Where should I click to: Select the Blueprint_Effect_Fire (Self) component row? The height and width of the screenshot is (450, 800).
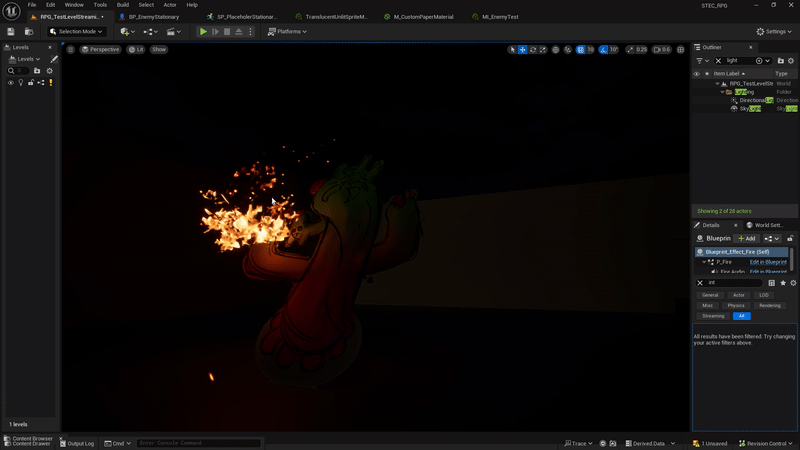pyautogui.click(x=741, y=252)
